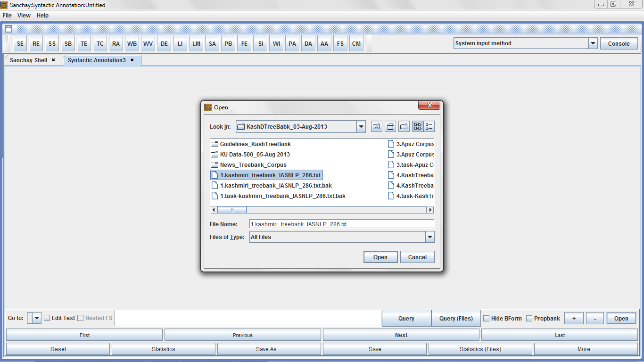Click the TC toolbar button

point(100,44)
